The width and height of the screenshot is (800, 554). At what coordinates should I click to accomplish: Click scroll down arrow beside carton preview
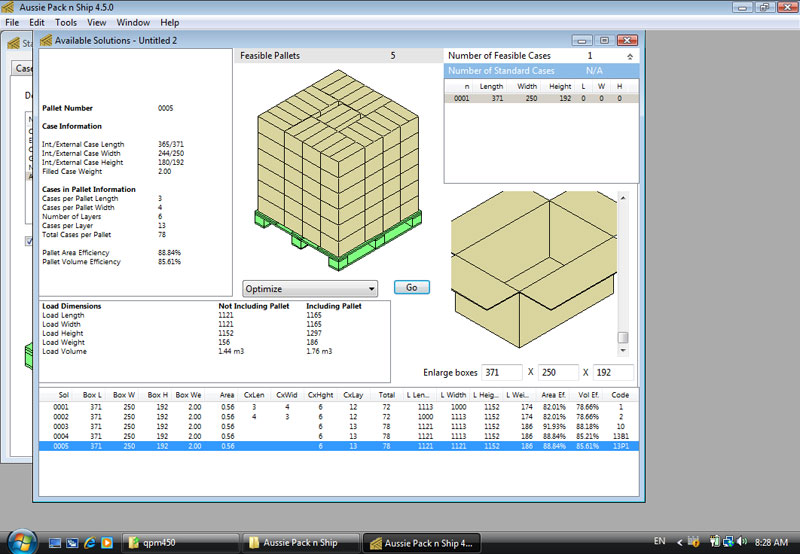[623, 350]
